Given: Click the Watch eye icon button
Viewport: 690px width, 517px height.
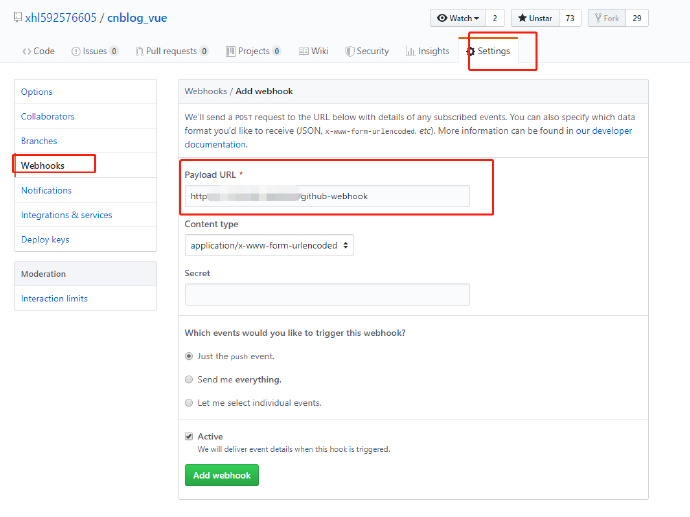Looking at the screenshot, I should click(x=458, y=18).
